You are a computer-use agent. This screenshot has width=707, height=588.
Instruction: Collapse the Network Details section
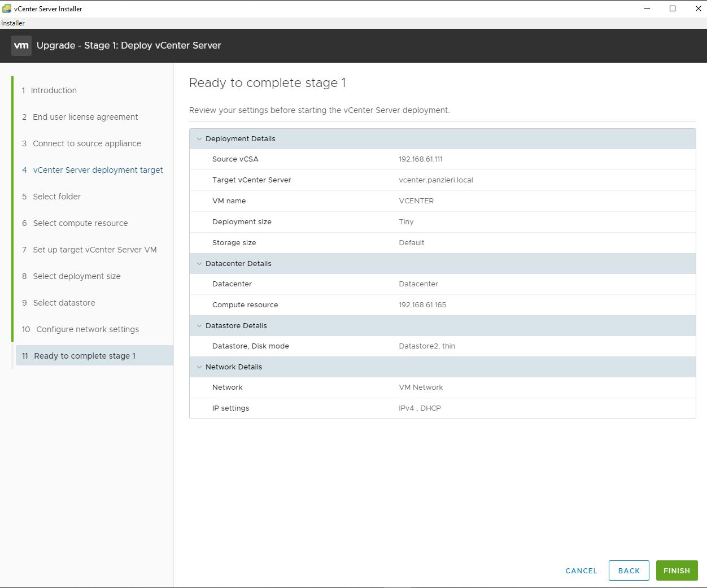[199, 367]
